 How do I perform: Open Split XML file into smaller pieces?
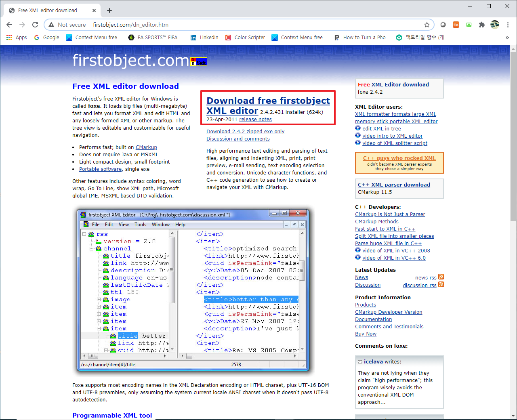coord(395,236)
